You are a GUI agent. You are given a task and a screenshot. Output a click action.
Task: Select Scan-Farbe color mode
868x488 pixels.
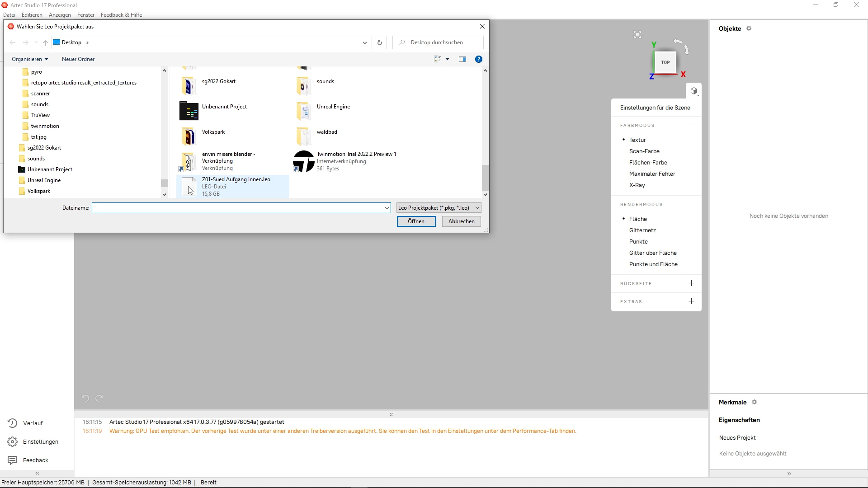(x=644, y=151)
